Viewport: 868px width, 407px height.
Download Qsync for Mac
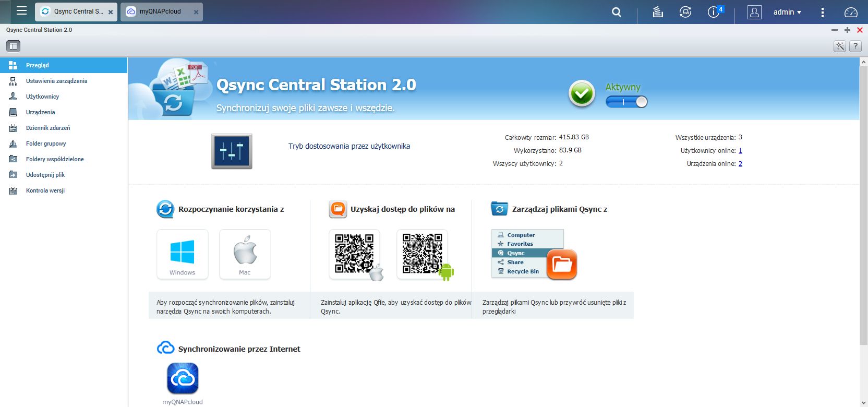pyautogui.click(x=245, y=254)
